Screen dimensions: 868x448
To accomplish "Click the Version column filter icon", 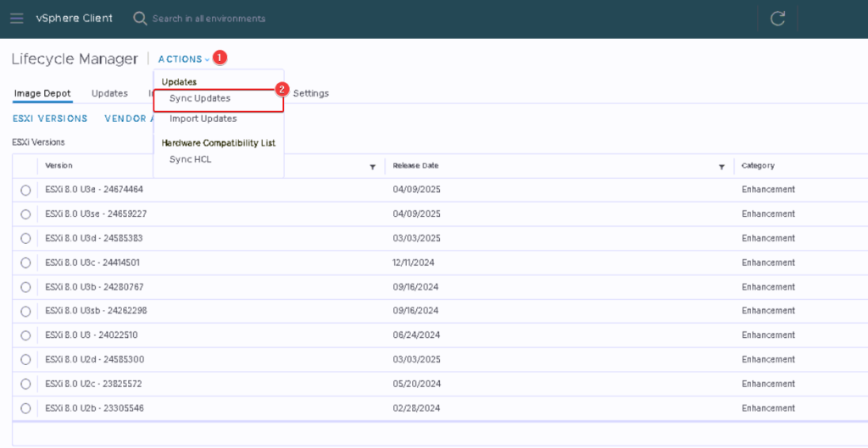I will 372,167.
